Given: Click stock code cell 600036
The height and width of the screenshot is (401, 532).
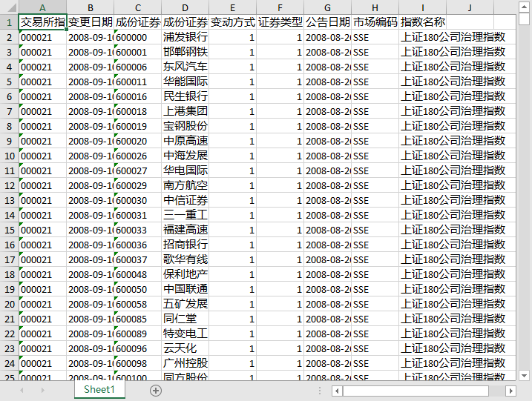Looking at the screenshot, I should point(138,245).
